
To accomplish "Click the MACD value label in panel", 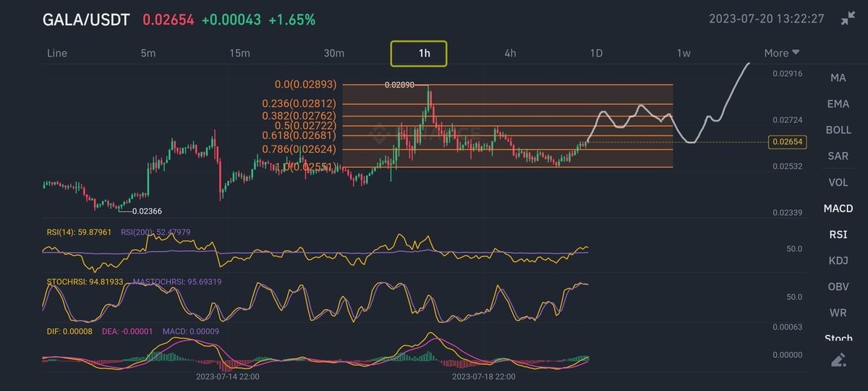I will click(190, 331).
